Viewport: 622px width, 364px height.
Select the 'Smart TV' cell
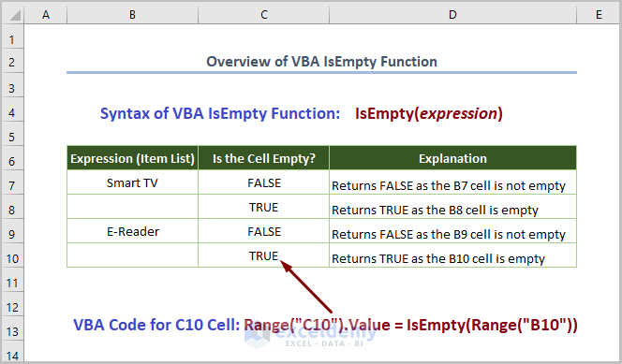pos(132,182)
